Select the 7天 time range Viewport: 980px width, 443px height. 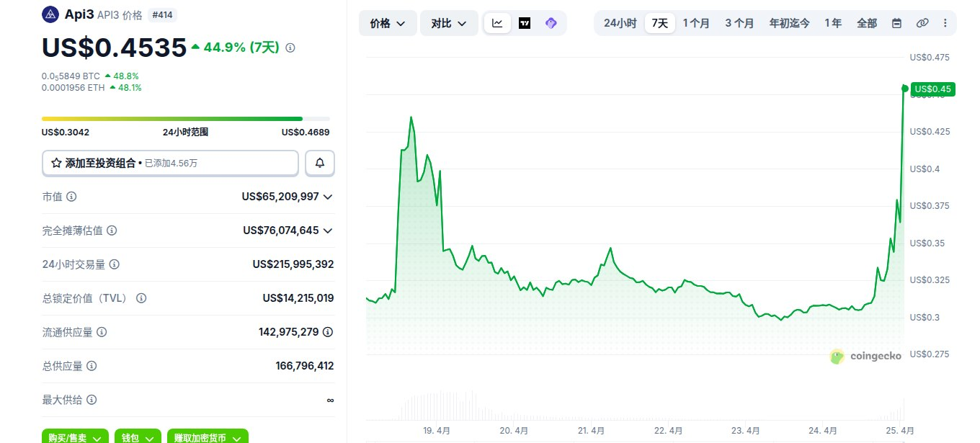tap(659, 23)
